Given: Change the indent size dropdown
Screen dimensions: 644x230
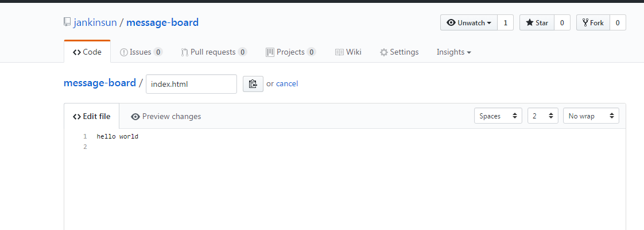Looking at the screenshot, I should point(543,116).
